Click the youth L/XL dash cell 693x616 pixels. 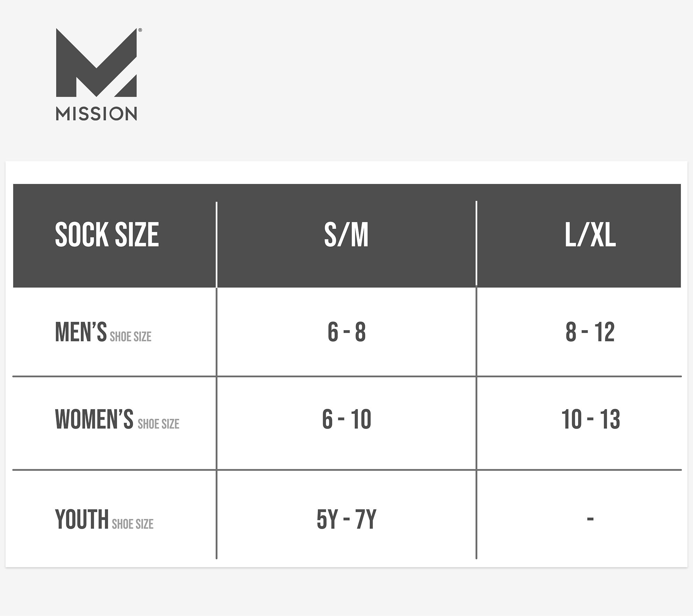click(590, 519)
